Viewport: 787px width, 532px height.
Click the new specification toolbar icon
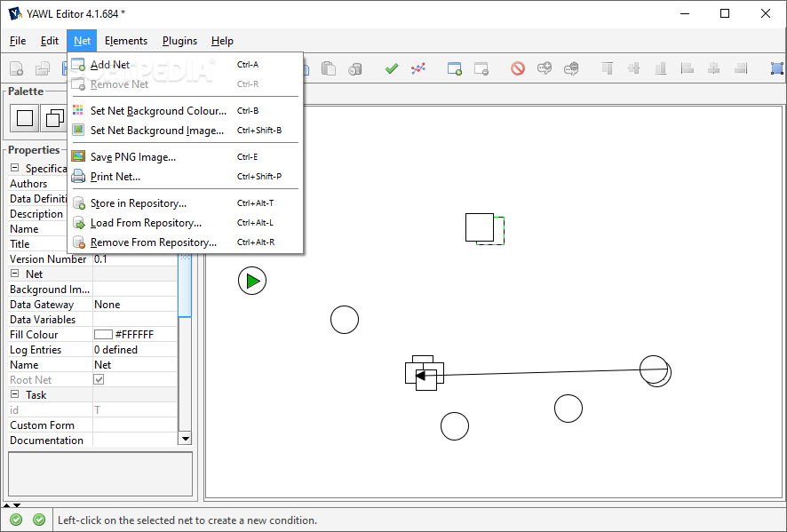point(17,68)
